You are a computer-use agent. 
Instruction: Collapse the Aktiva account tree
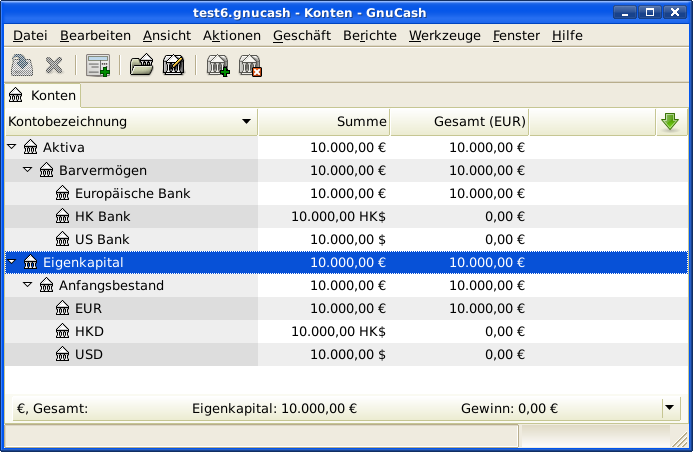click(12, 147)
